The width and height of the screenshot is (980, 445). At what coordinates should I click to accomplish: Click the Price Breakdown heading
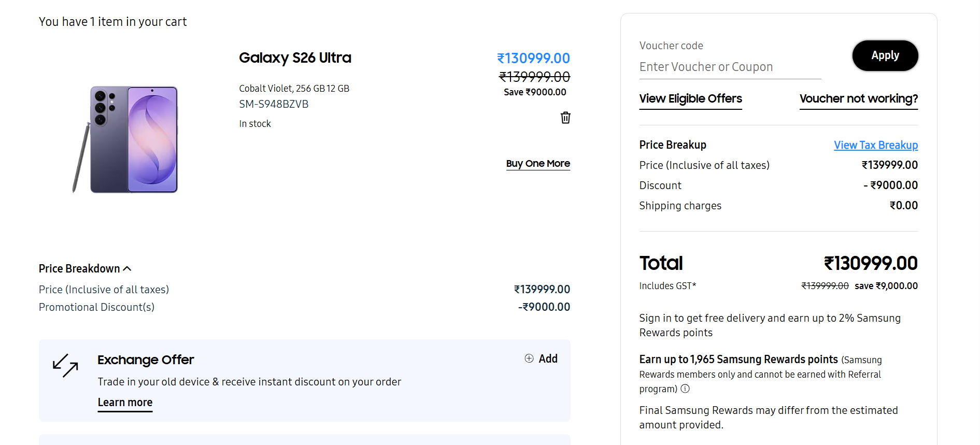[79, 268]
